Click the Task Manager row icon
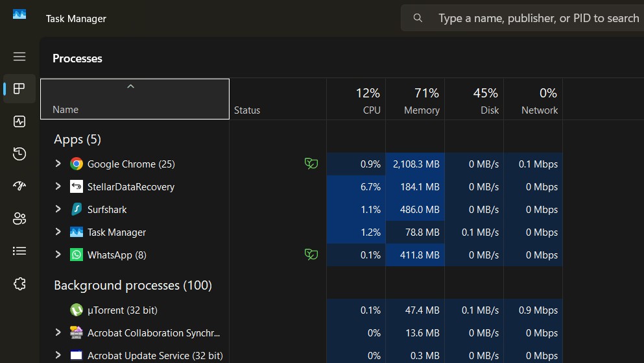Viewport: 644px width, 363px height. [77, 232]
